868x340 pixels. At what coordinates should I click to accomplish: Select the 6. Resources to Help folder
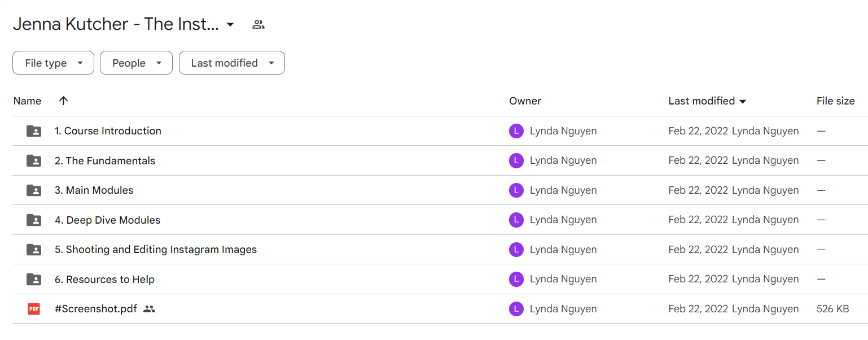pyautogui.click(x=104, y=280)
